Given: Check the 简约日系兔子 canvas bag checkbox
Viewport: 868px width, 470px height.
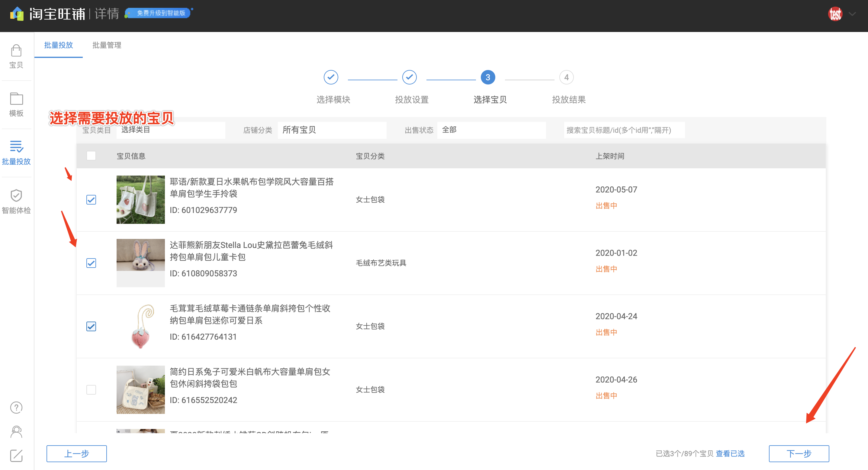Looking at the screenshot, I should click(x=91, y=389).
